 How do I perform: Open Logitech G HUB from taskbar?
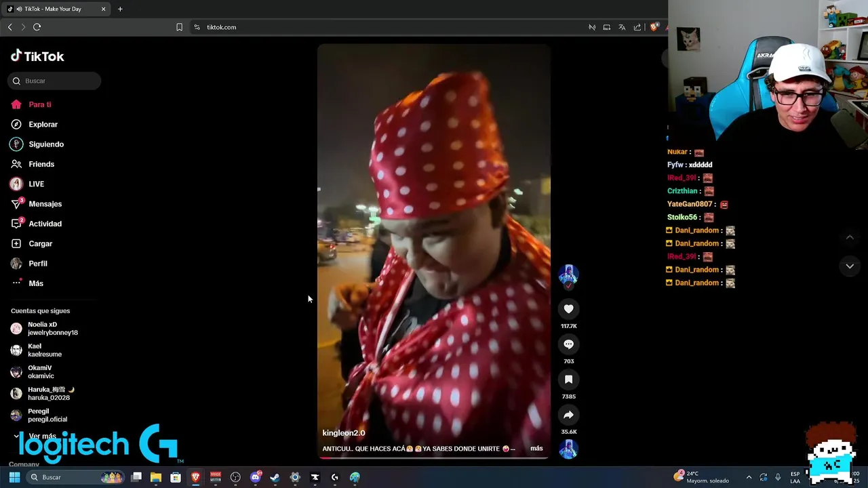[x=335, y=477]
